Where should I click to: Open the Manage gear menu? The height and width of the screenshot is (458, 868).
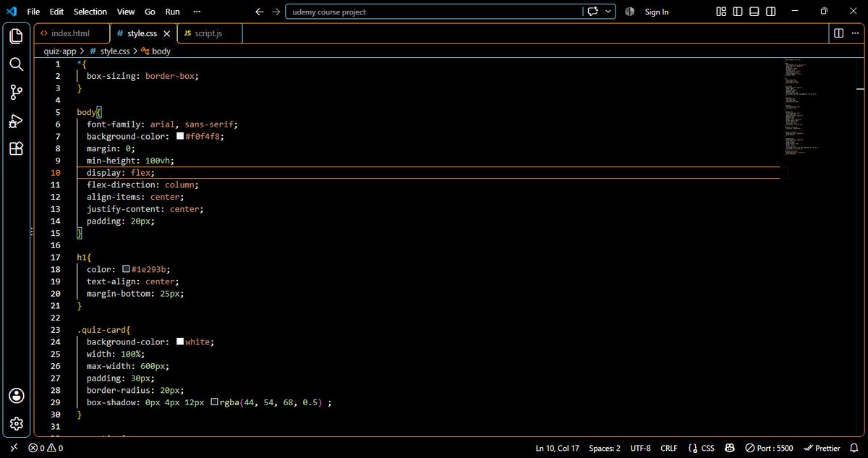[x=16, y=424]
